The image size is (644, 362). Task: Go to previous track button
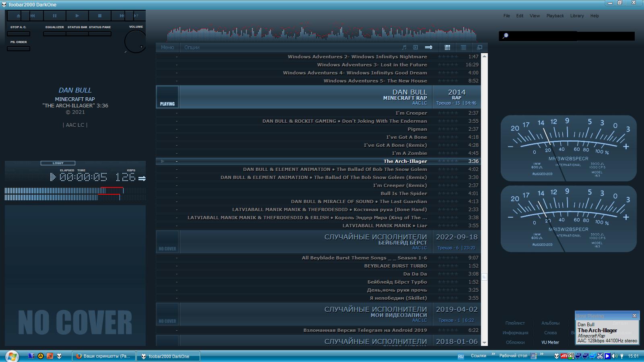[x=33, y=16]
